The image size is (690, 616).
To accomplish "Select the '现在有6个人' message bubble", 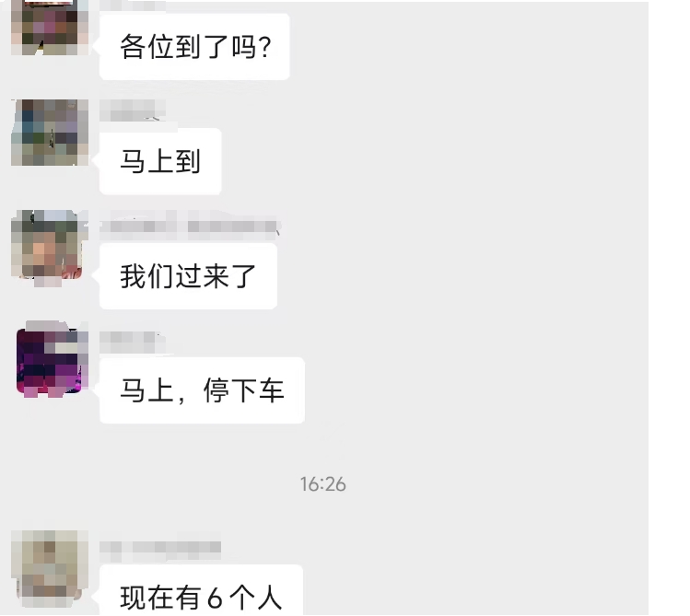I will [201, 590].
